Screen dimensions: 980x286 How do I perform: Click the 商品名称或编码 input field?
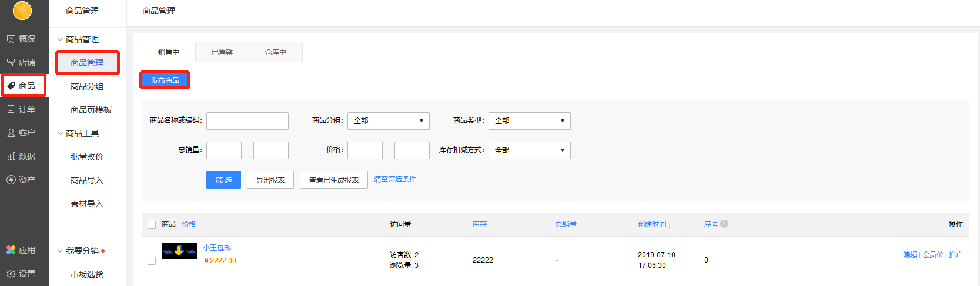tap(247, 121)
